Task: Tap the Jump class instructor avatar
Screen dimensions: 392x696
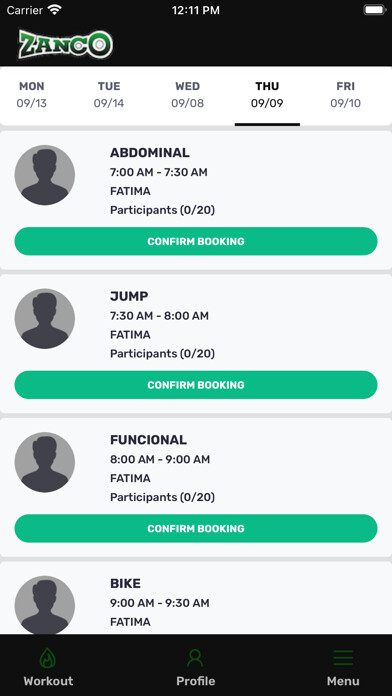Action: point(45,319)
